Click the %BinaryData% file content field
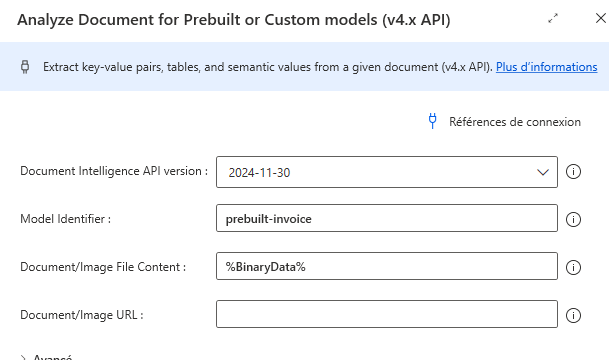 pyautogui.click(x=387, y=266)
